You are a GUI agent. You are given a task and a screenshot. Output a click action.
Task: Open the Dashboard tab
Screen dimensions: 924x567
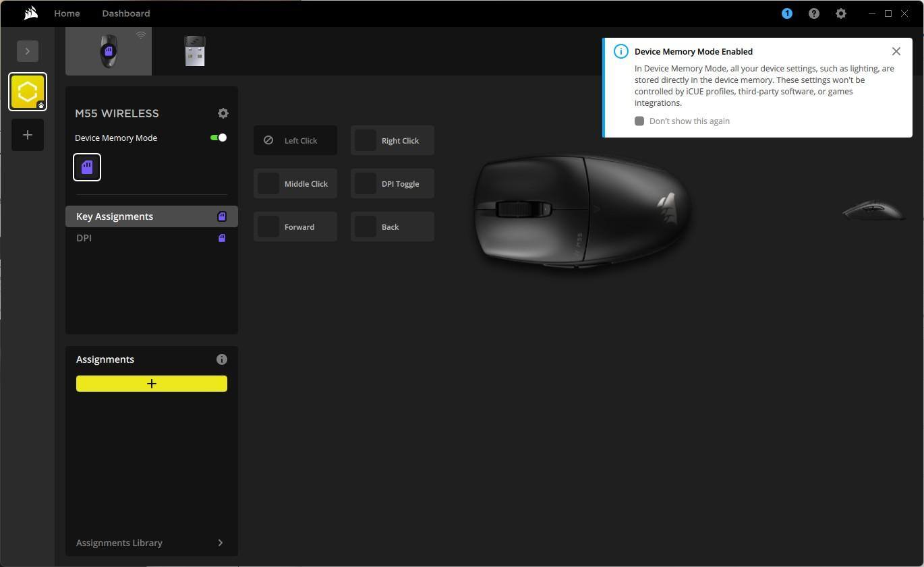(126, 13)
